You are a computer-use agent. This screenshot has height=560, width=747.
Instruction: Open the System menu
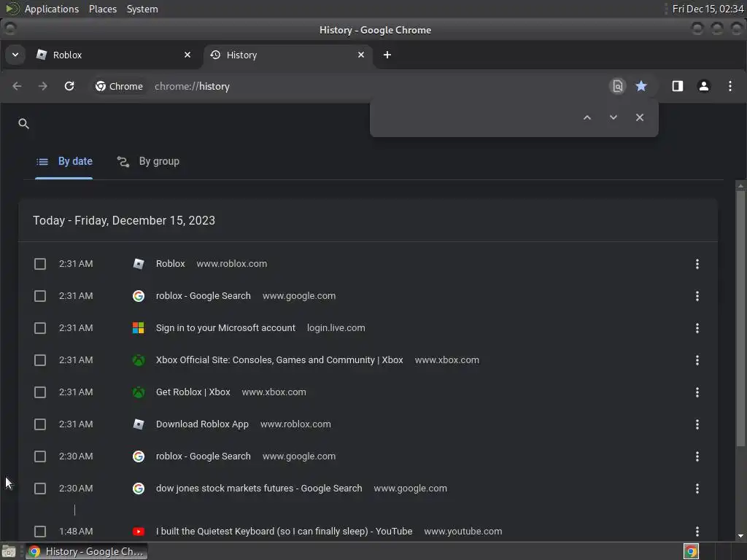point(142,9)
